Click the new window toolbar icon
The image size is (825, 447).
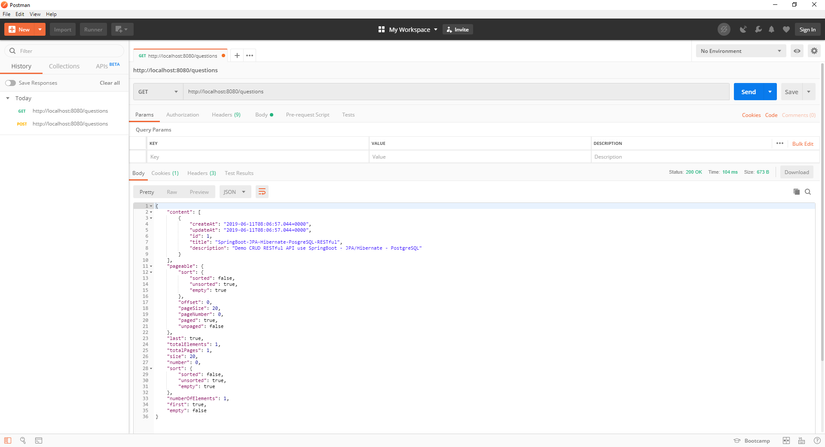click(x=122, y=29)
